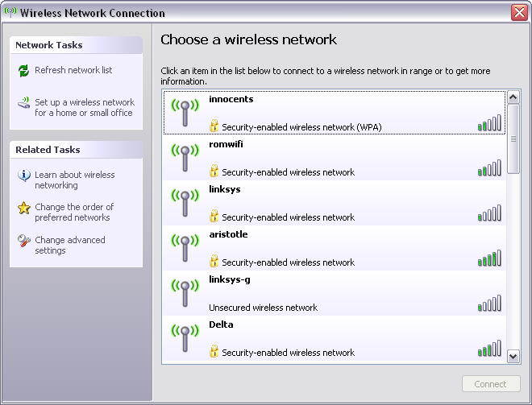Click the padlock icon under aristotle network
Viewport: 532px width, 405px height.
214,262
